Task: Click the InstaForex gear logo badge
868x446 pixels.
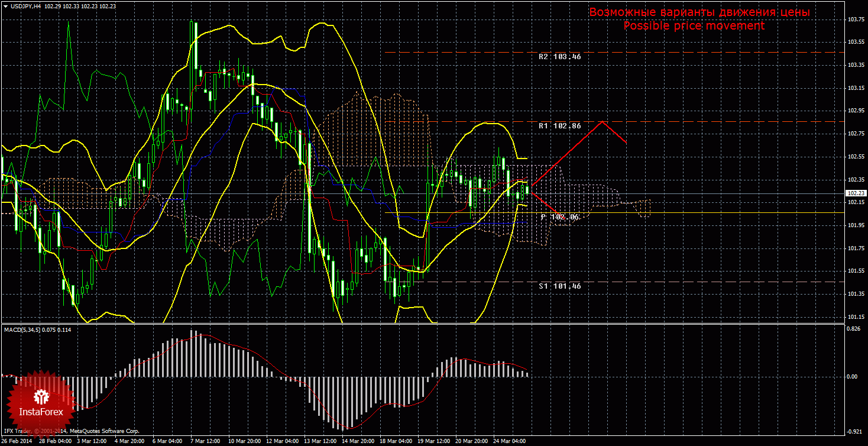Action: 41,400
